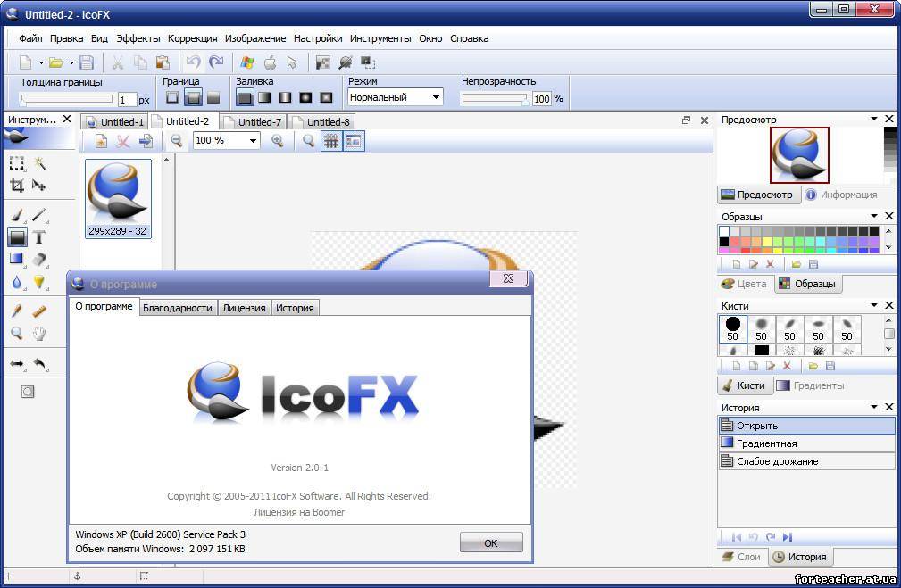Click the New image toolbar icon
The width and height of the screenshot is (901, 588).
[26, 62]
